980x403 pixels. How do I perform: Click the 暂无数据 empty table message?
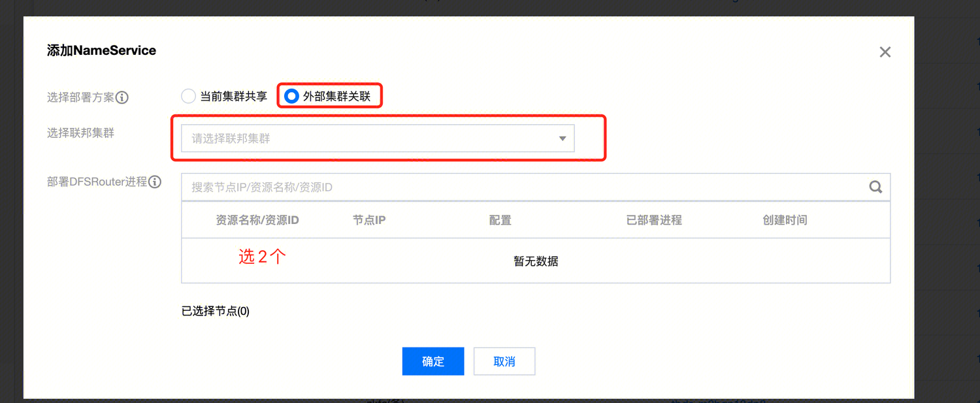pos(536,261)
